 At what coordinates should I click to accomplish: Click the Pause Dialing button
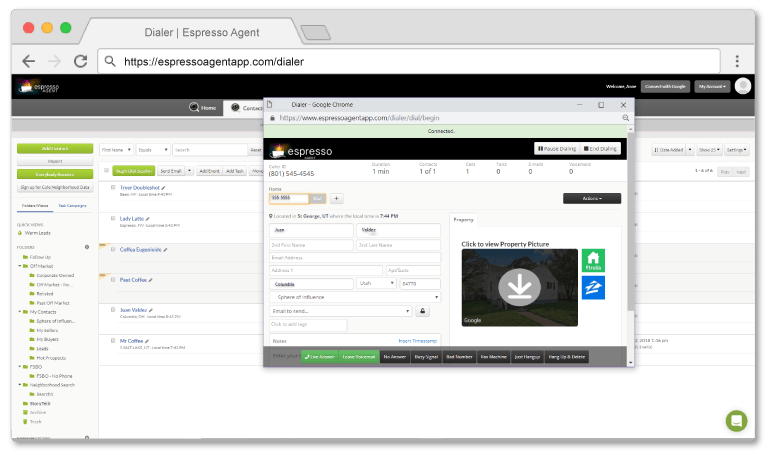pyautogui.click(x=557, y=148)
